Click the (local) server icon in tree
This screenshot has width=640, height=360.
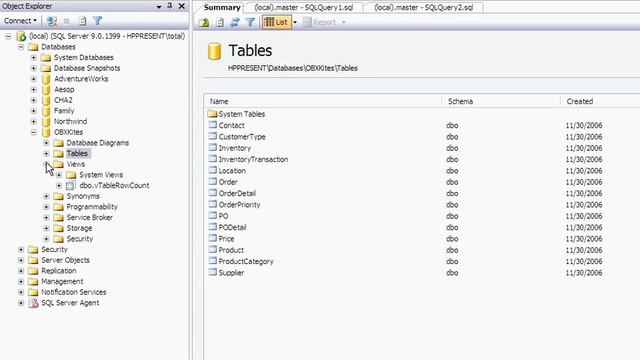(x=21, y=36)
